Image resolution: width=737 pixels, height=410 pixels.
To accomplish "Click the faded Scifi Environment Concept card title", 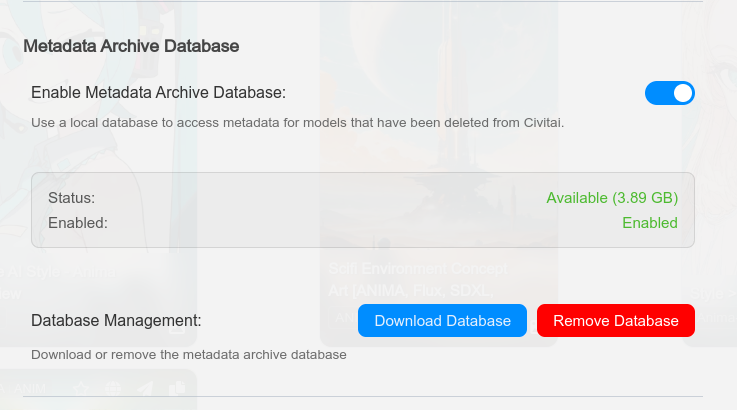I will (419, 269).
